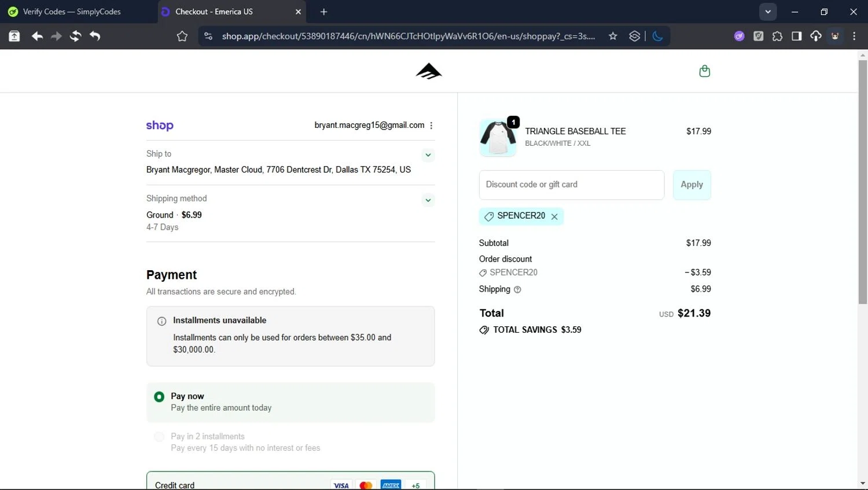Open the extensions puzzle piece icon

point(777,36)
